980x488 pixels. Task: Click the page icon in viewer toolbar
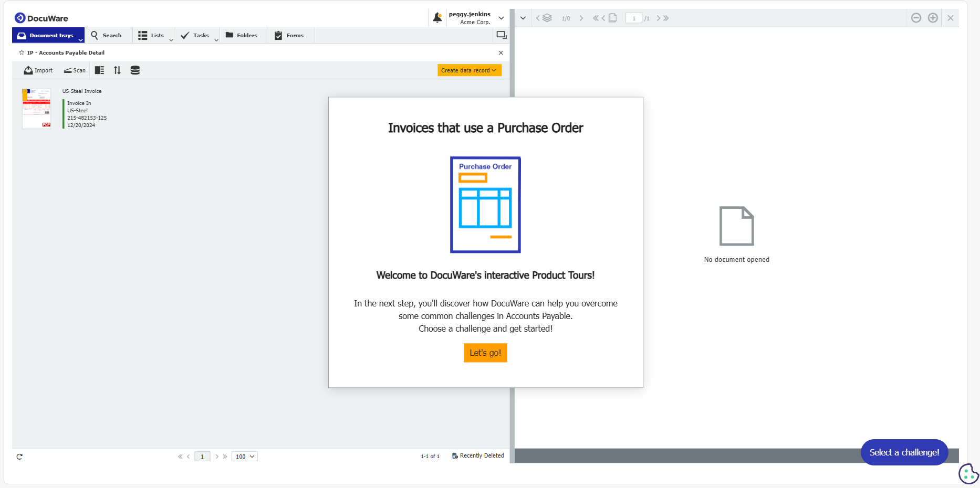tap(613, 18)
